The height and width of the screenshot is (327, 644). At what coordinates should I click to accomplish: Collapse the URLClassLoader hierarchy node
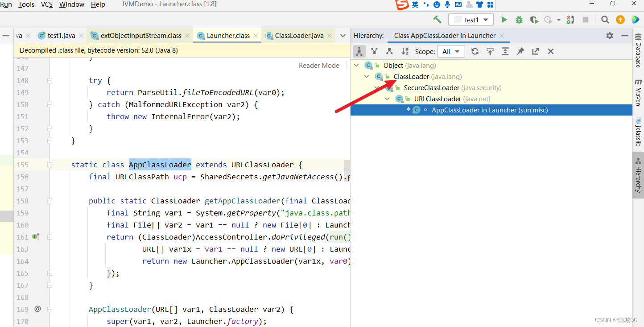[x=388, y=99]
